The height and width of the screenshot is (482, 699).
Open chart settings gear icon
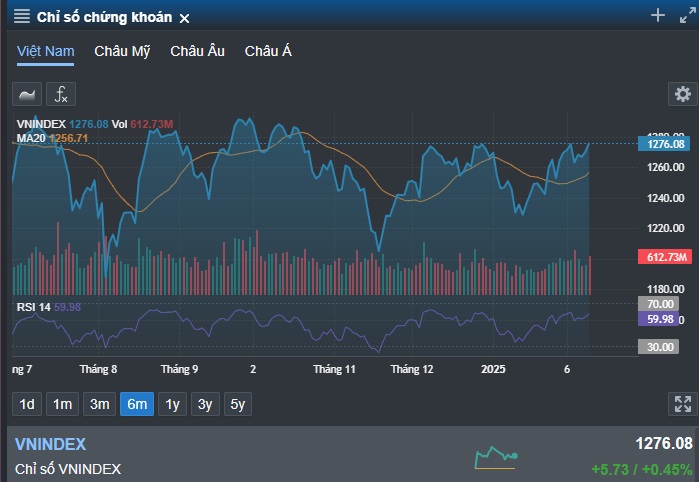pyautogui.click(x=683, y=94)
